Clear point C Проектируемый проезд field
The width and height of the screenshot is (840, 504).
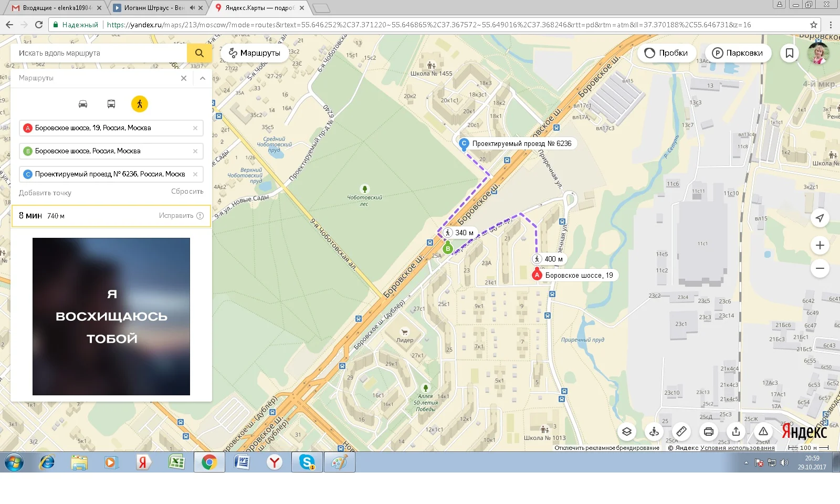click(x=195, y=174)
